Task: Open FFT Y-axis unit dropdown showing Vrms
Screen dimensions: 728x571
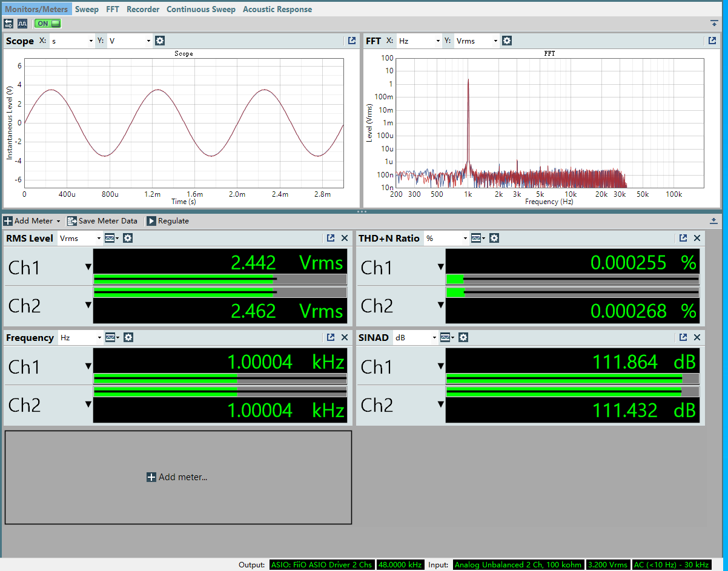Action: pyautogui.click(x=477, y=41)
